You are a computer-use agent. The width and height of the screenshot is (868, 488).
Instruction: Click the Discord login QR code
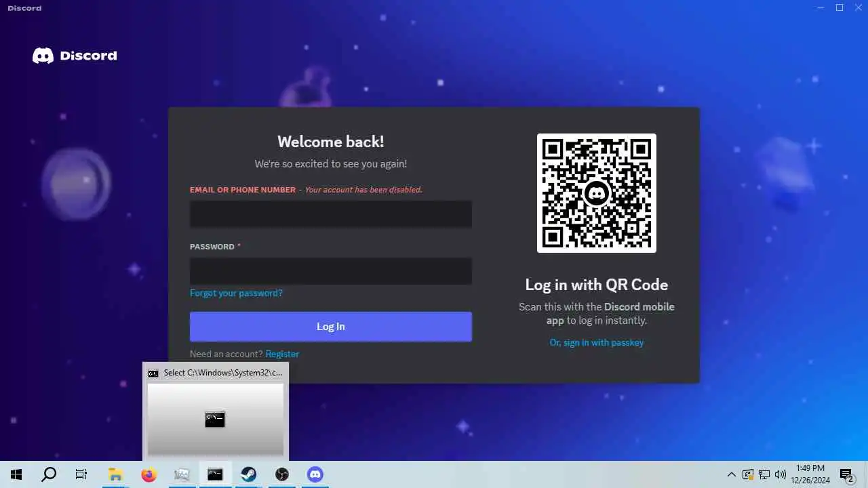click(597, 193)
